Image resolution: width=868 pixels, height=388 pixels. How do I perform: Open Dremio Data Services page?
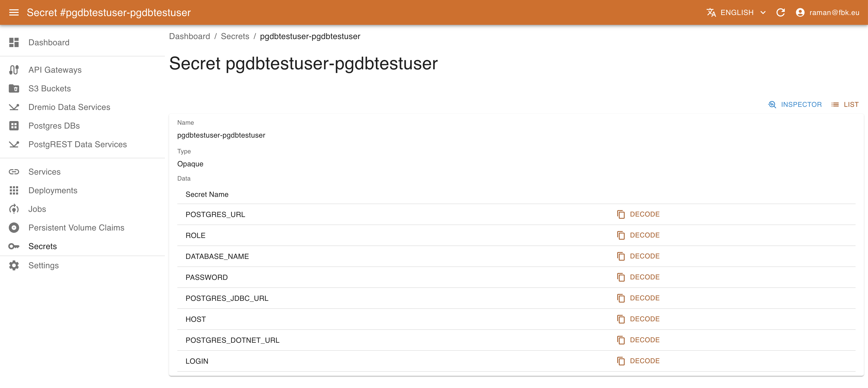pyautogui.click(x=69, y=107)
